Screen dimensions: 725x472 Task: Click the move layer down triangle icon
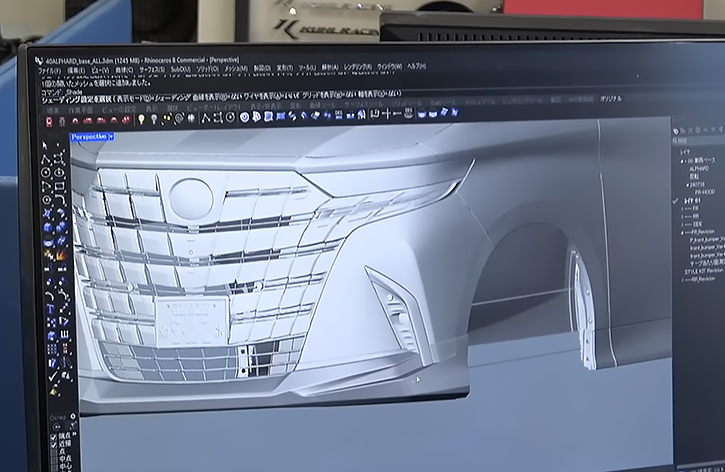click(713, 130)
